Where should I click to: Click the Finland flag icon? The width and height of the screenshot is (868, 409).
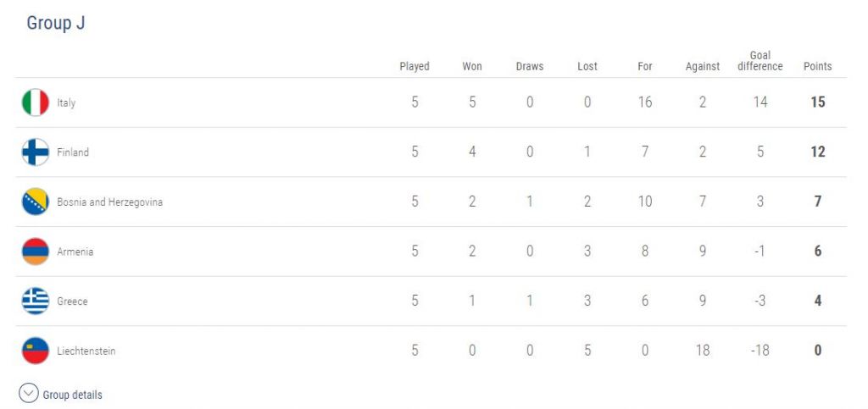pyautogui.click(x=36, y=152)
